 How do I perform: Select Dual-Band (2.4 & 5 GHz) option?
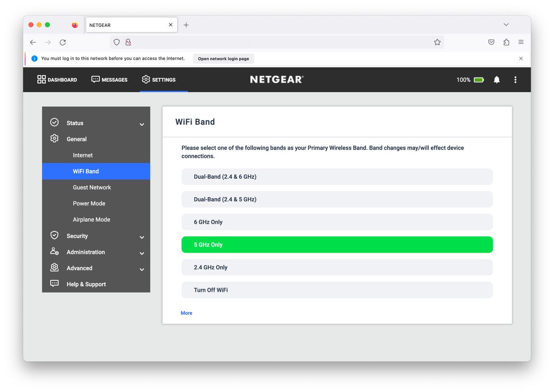point(337,199)
